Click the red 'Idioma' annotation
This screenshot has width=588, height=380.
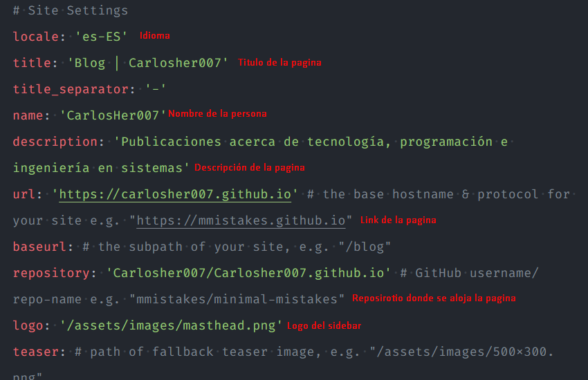[155, 35]
